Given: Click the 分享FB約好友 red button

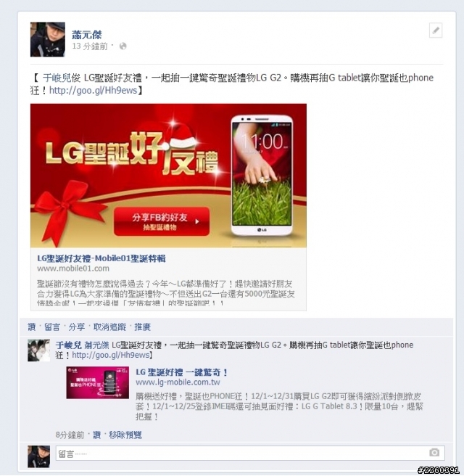Looking at the screenshot, I should tap(162, 221).
